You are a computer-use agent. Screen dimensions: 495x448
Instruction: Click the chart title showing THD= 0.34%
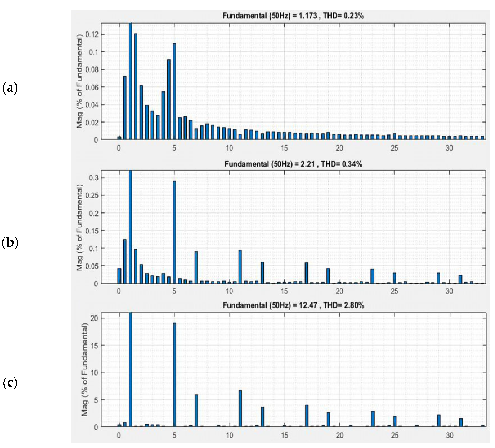pos(293,164)
